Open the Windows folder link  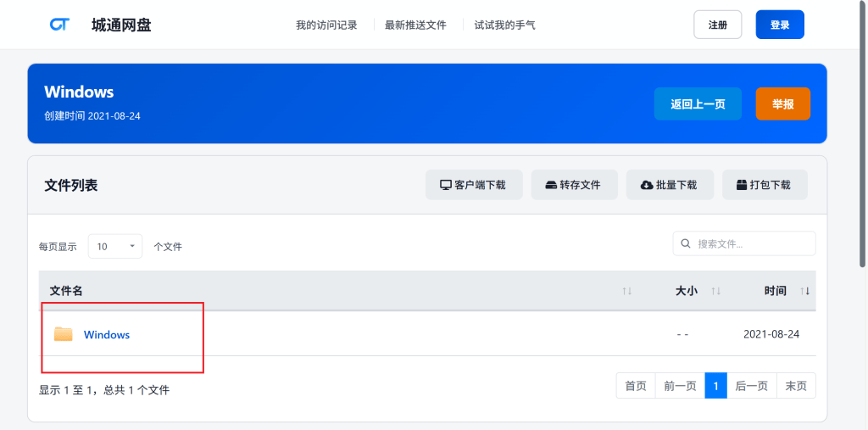pyautogui.click(x=107, y=335)
